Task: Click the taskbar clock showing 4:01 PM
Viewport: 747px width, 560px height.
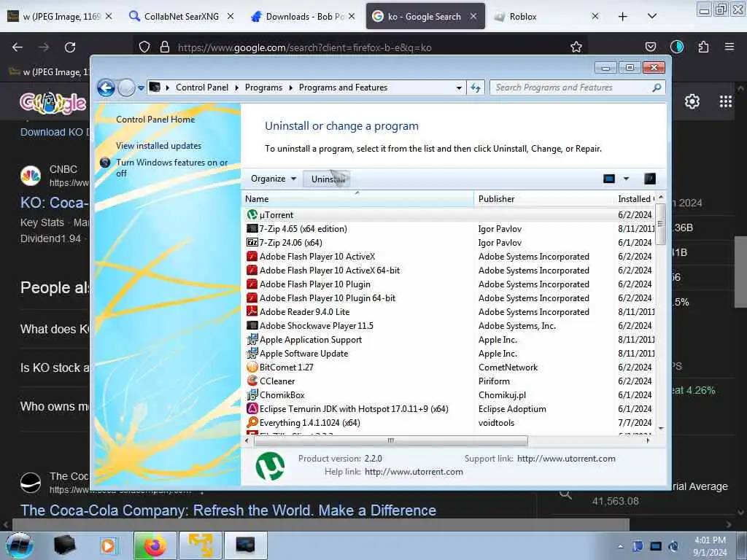Action: 710,546
